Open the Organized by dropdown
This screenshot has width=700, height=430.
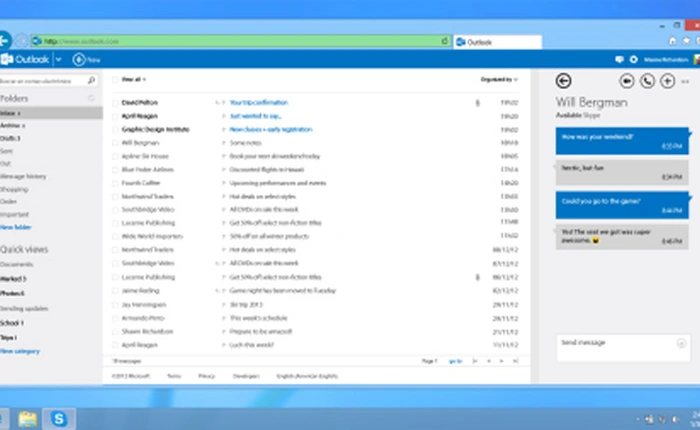pos(499,79)
